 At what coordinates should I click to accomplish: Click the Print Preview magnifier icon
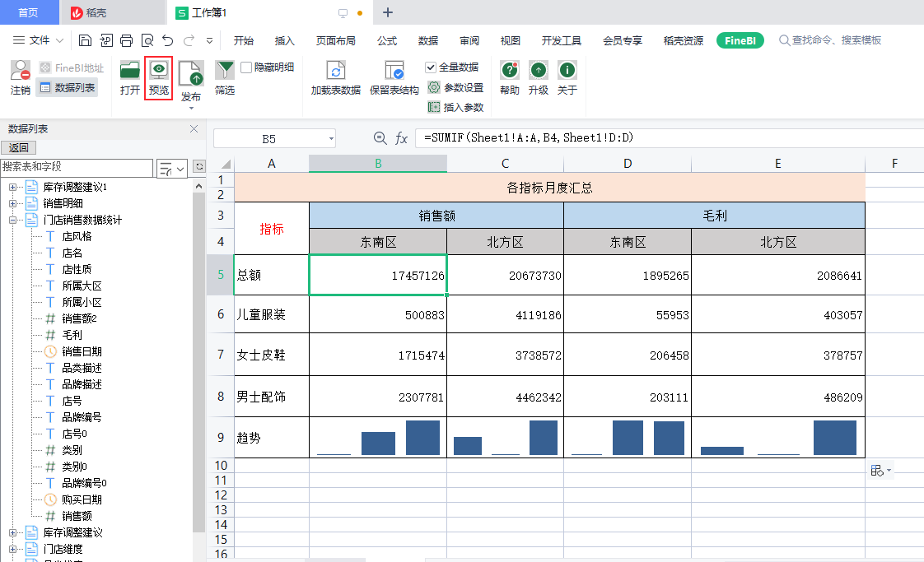point(147,40)
